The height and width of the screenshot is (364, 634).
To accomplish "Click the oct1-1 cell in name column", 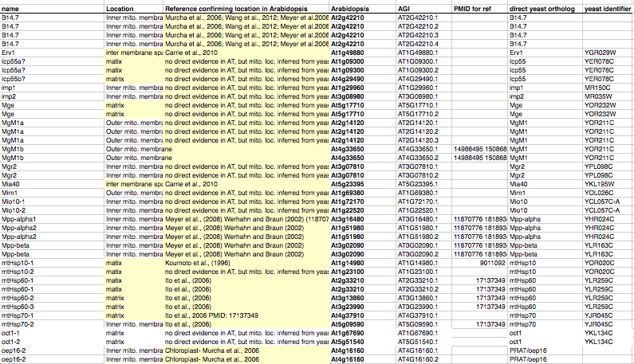I will (11, 335).
